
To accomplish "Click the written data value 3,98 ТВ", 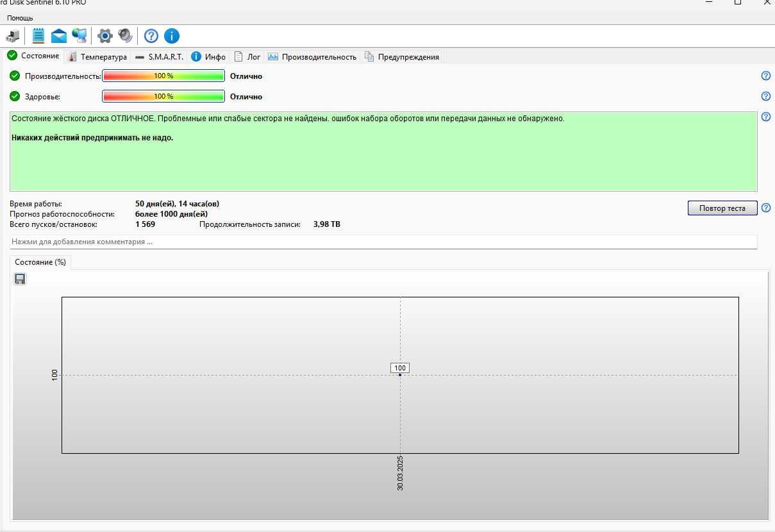I will [327, 224].
